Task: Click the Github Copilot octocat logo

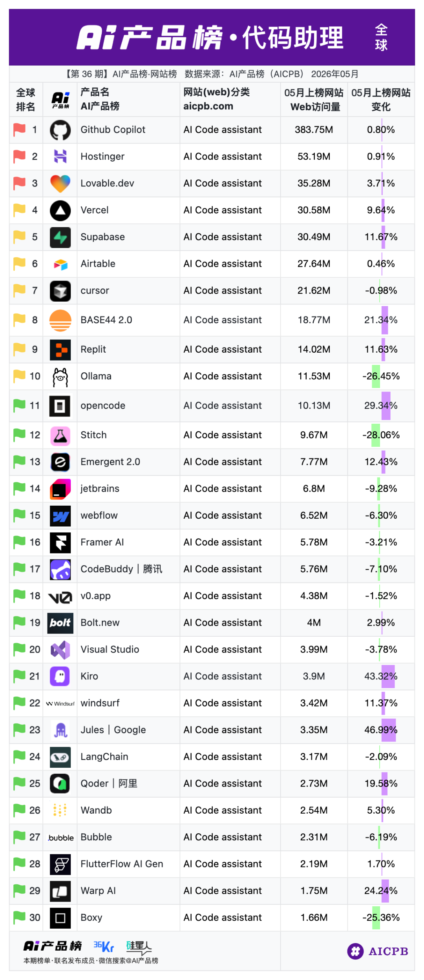Action: point(60,130)
